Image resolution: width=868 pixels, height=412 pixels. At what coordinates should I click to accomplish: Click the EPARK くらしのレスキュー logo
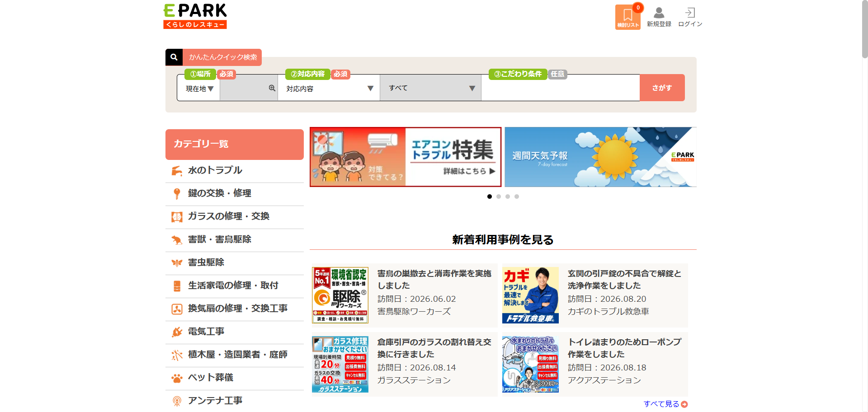click(x=195, y=16)
